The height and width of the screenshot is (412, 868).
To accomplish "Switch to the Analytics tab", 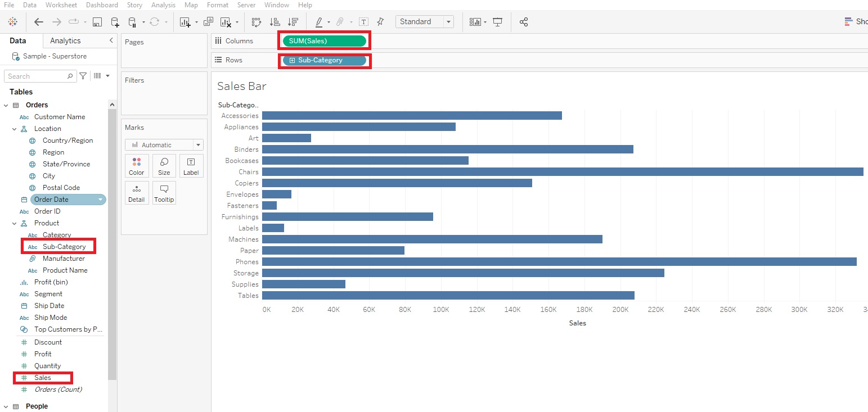I will (x=64, y=40).
